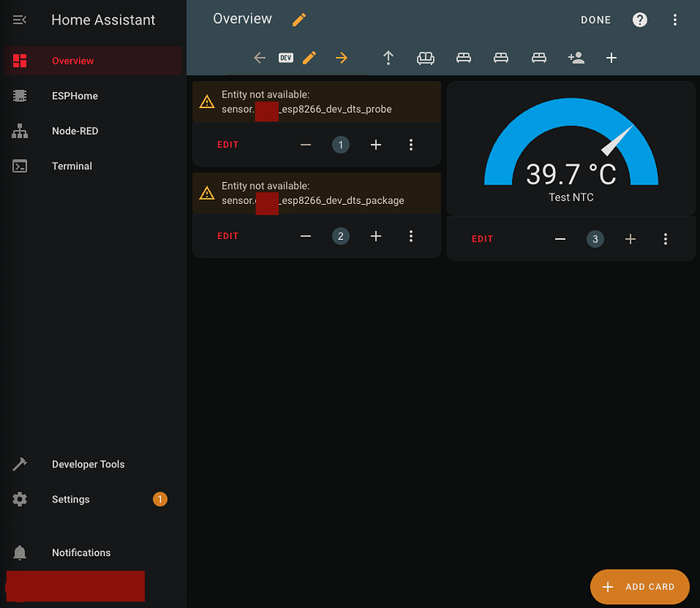This screenshot has height=608, width=700.
Task: Open help using the question mark icon
Action: click(x=639, y=20)
